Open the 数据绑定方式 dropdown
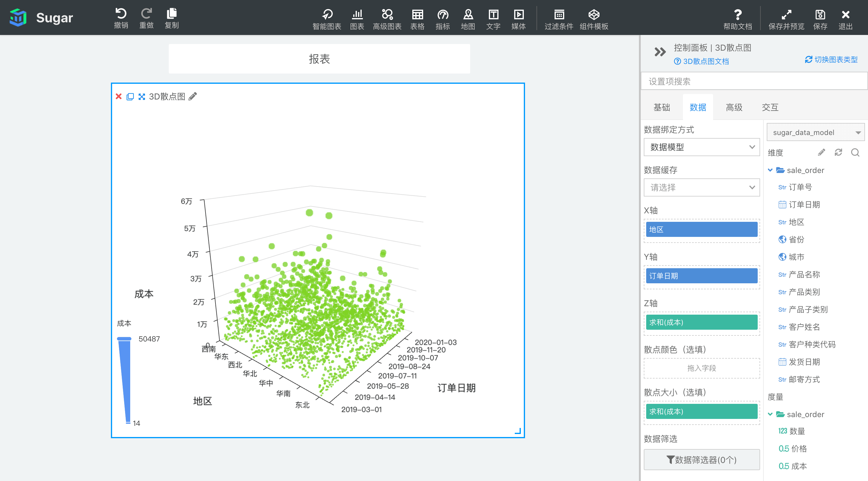This screenshot has width=868, height=481. tap(702, 147)
